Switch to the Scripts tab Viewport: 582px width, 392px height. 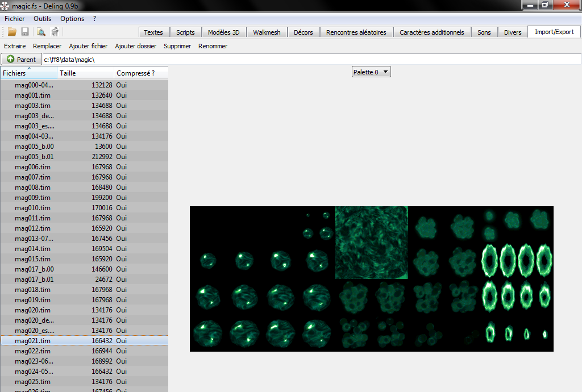tap(185, 32)
